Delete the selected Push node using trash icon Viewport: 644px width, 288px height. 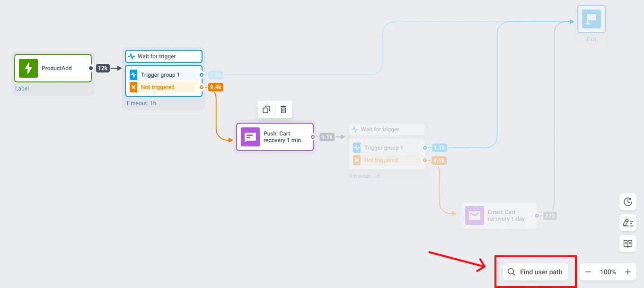[x=283, y=109]
